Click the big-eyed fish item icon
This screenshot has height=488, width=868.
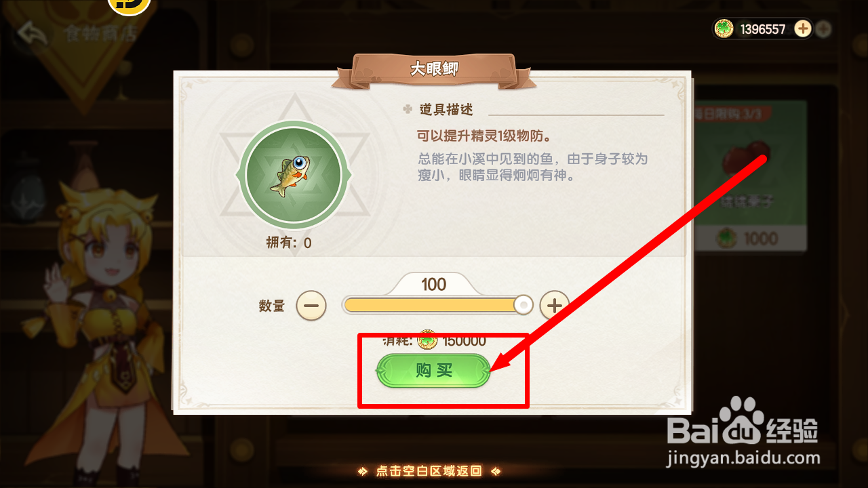(x=293, y=174)
